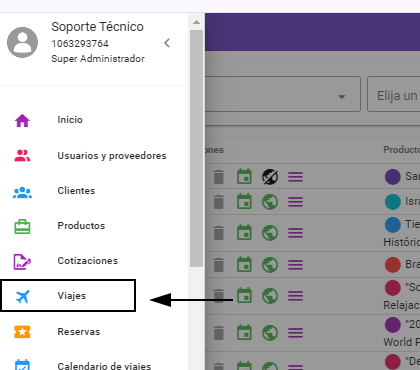Collapse the side drawer with the left chevron
This screenshot has width=420, height=370.
167,43
